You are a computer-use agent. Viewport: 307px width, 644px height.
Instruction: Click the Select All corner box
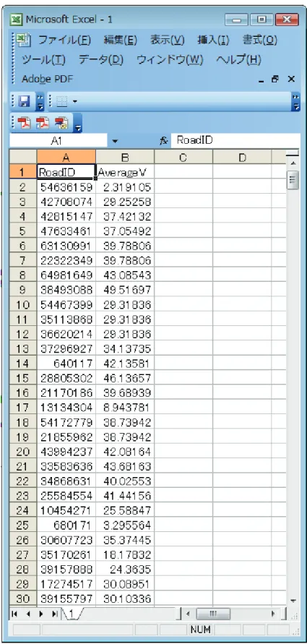[x=23, y=158]
